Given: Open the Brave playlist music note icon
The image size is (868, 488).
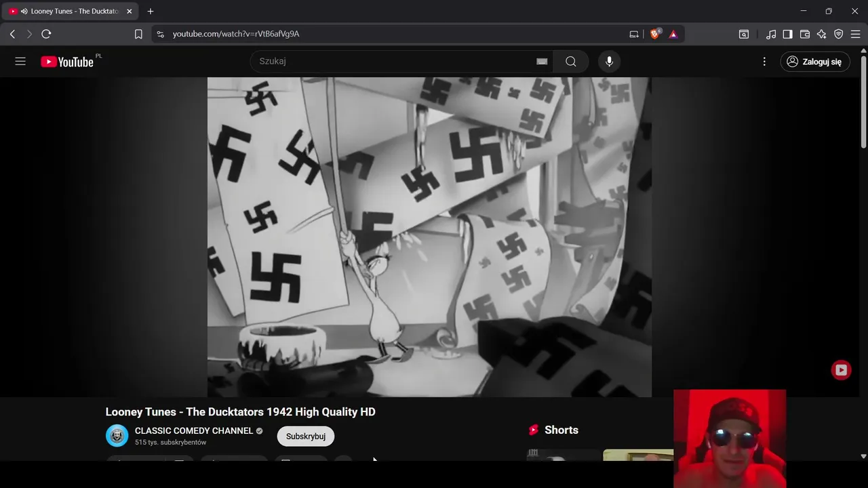Looking at the screenshot, I should [771, 34].
